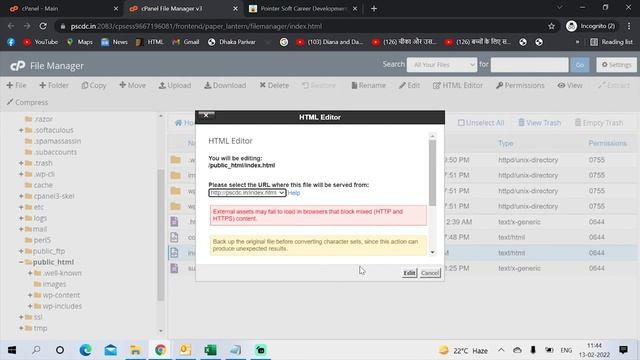The height and width of the screenshot is (360, 640).
Task: Sort by Permissions column header
Action: (607, 144)
